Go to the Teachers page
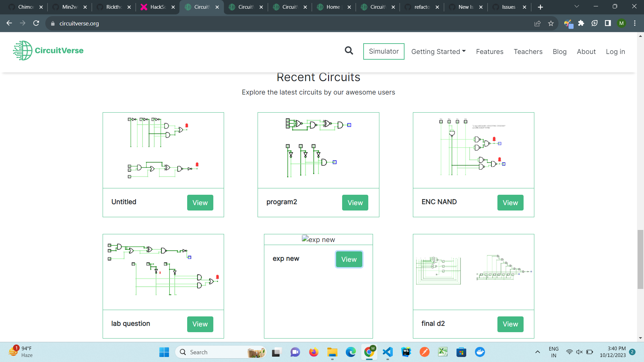This screenshot has width=644, height=362. [x=528, y=51]
